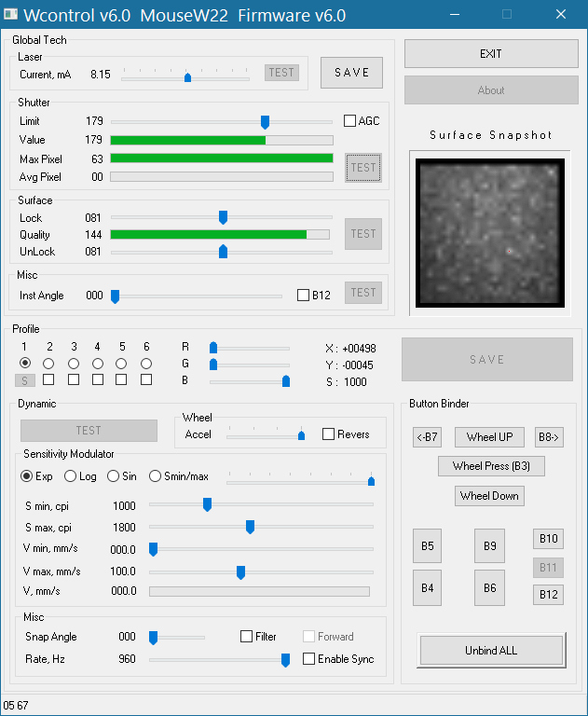The height and width of the screenshot is (716, 588).
Task: Click the Laser TEST button
Action: tap(281, 73)
